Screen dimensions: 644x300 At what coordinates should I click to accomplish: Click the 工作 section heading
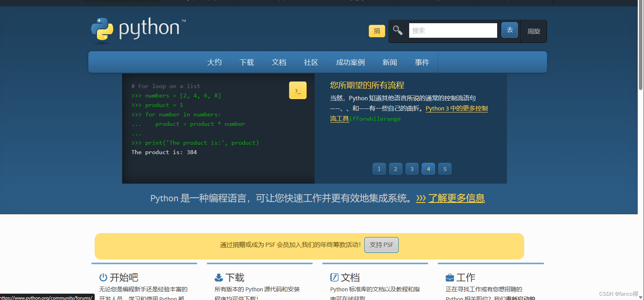click(466, 278)
